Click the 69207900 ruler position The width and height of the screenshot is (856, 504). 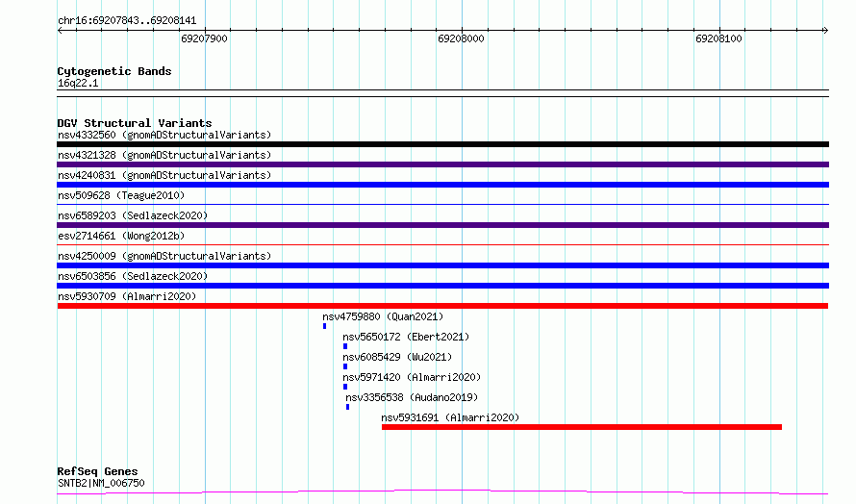[204, 38]
